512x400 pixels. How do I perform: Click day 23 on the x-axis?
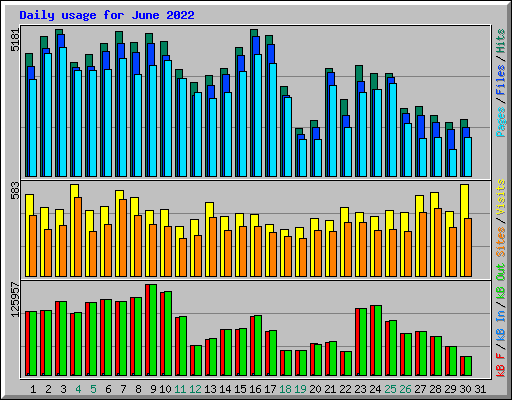[x=360, y=389]
